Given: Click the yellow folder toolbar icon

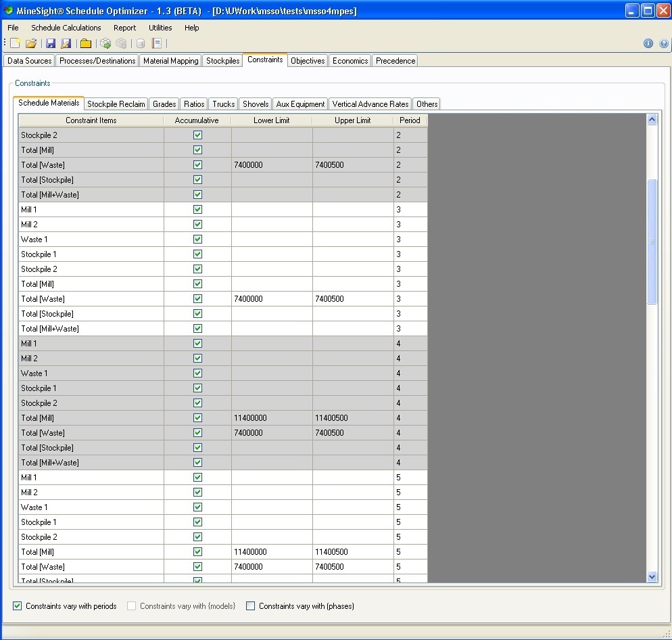Looking at the screenshot, I should coord(86,43).
